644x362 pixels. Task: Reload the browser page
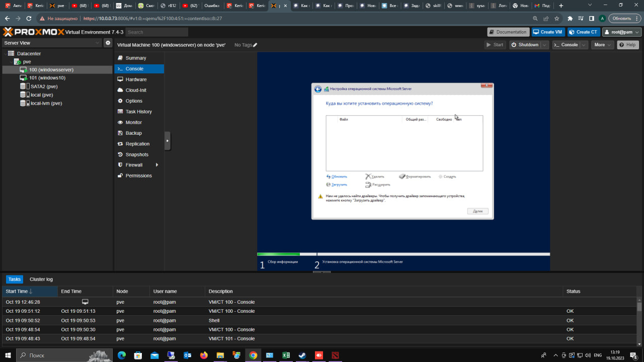point(29,18)
